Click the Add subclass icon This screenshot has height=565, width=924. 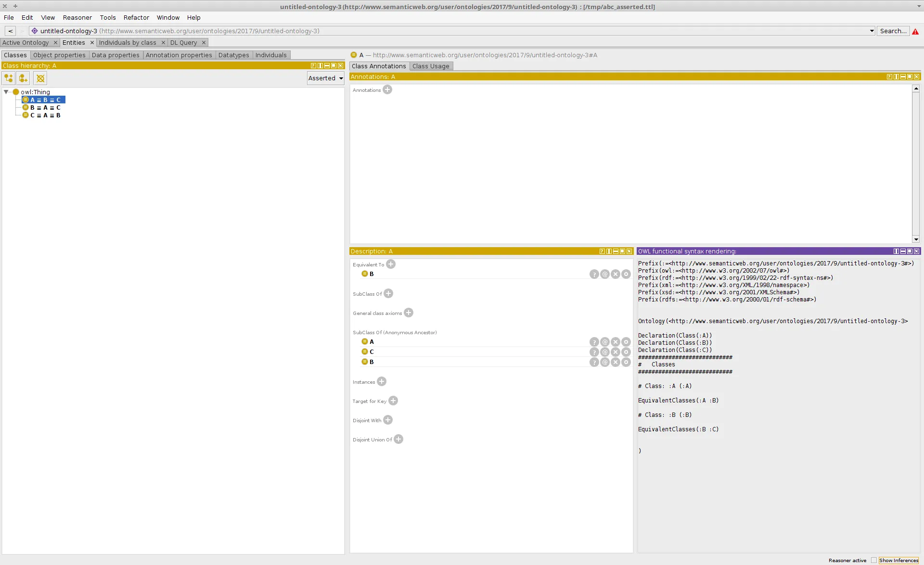click(x=9, y=78)
